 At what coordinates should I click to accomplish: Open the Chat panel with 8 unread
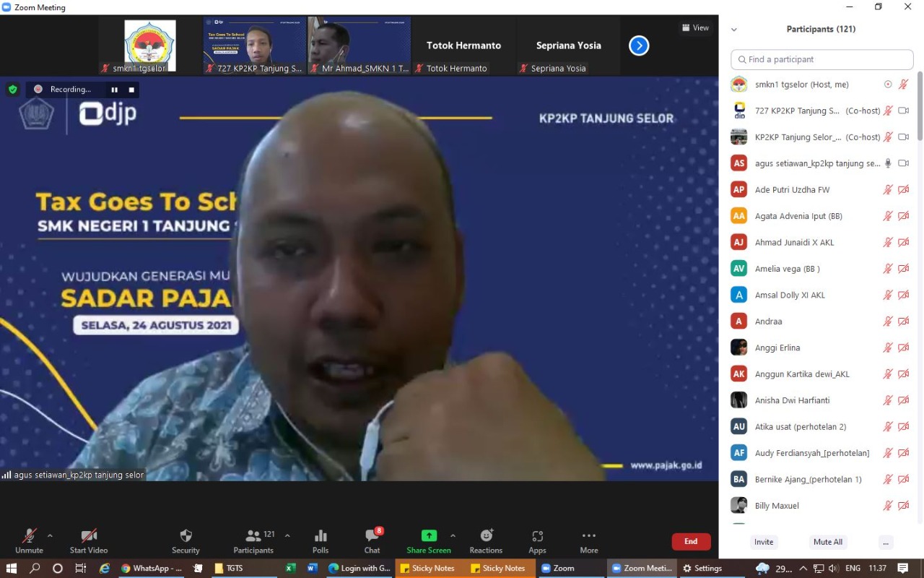tap(372, 536)
